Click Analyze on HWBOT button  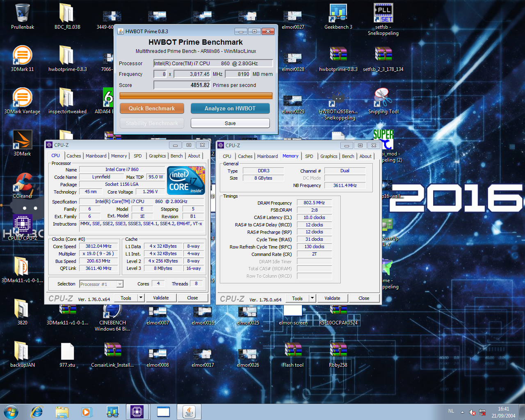tap(230, 108)
